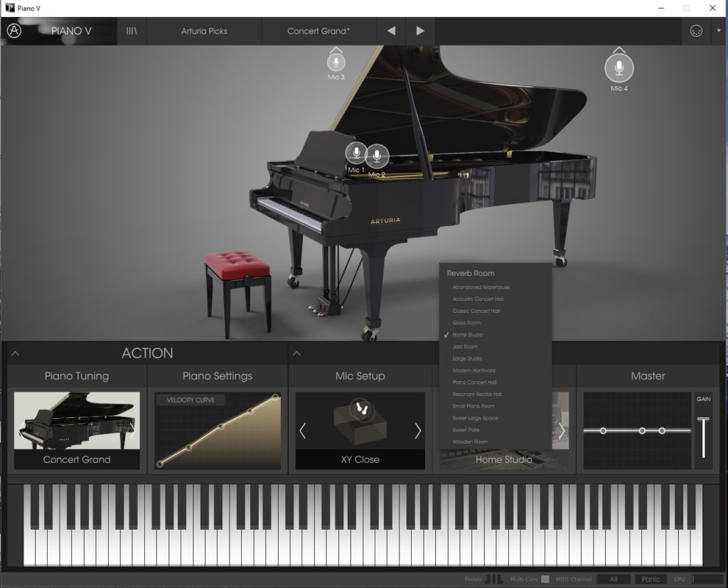Open the Arturia Picks preset filter
The width and height of the screenshot is (728, 588).
(204, 31)
